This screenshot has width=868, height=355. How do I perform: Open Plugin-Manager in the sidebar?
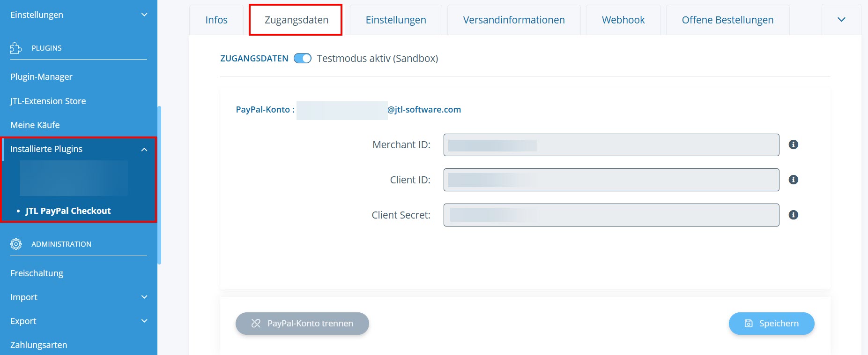pos(41,76)
